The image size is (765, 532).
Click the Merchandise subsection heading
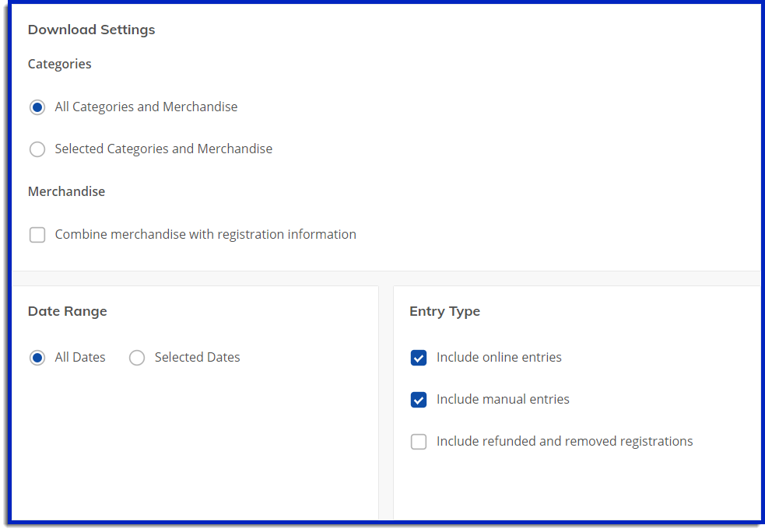(66, 191)
